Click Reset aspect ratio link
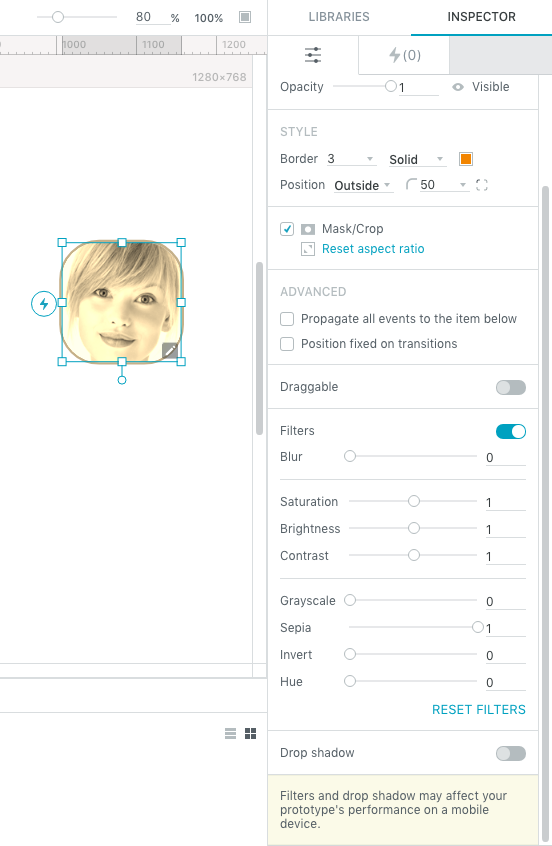The image size is (552, 846). click(x=373, y=249)
